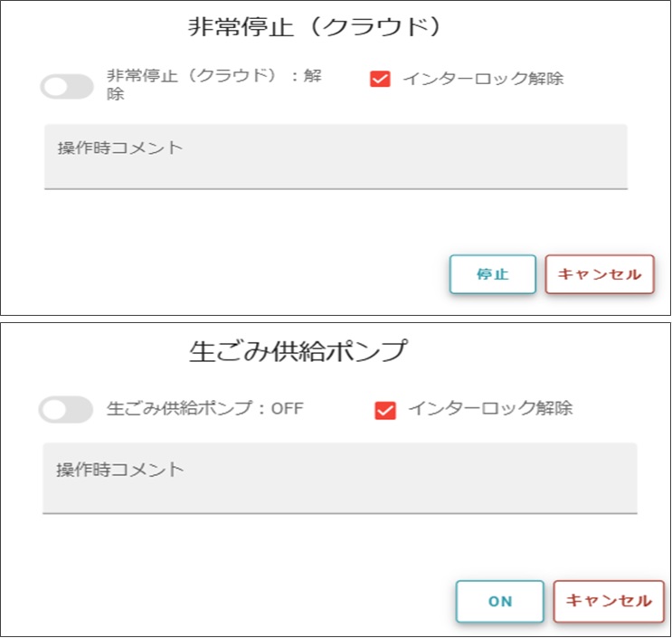Cancel the 非常停止（クラウド） dialog

coord(599,274)
